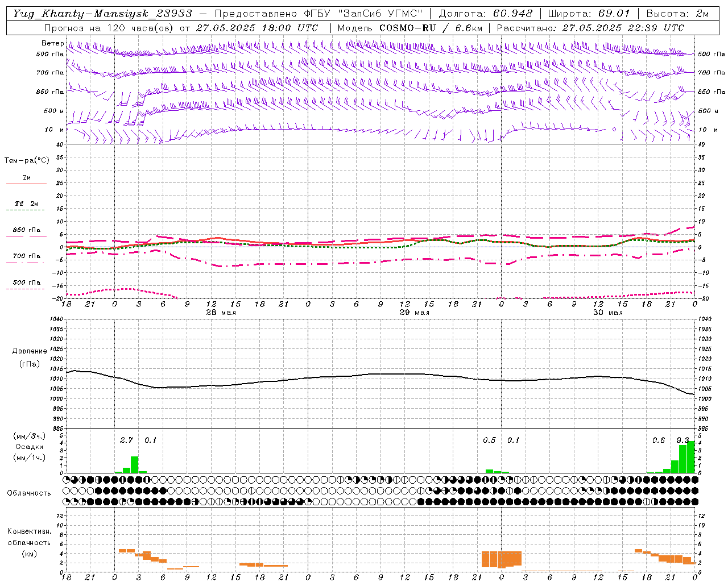Click the '(гПа)' unit label under Давление
The height and width of the screenshot is (582, 728).
tap(30, 364)
